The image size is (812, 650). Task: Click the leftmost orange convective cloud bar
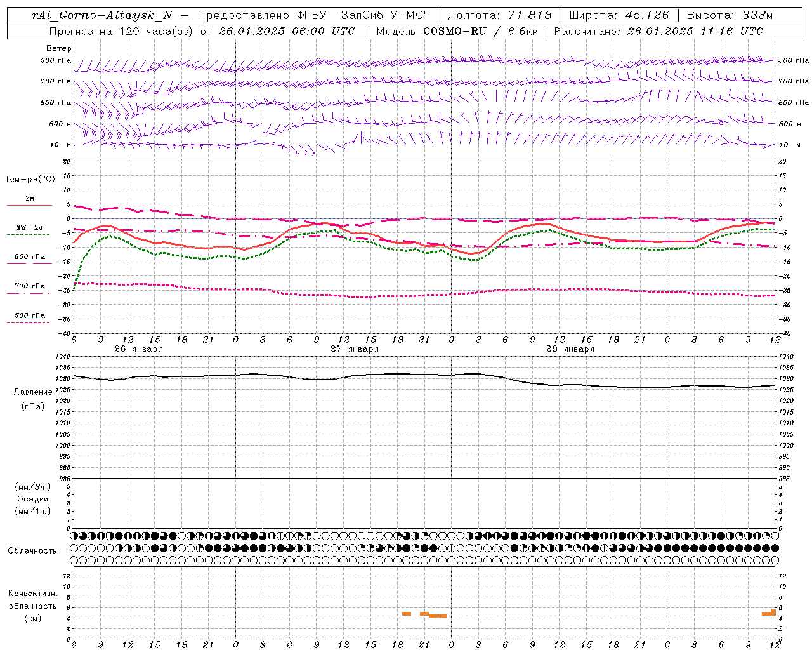(407, 614)
